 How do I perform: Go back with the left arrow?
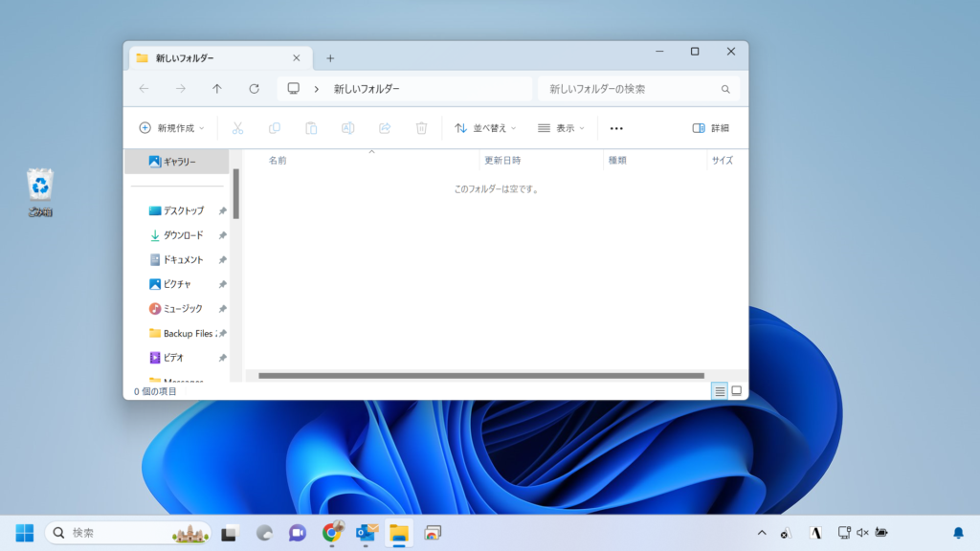click(144, 89)
